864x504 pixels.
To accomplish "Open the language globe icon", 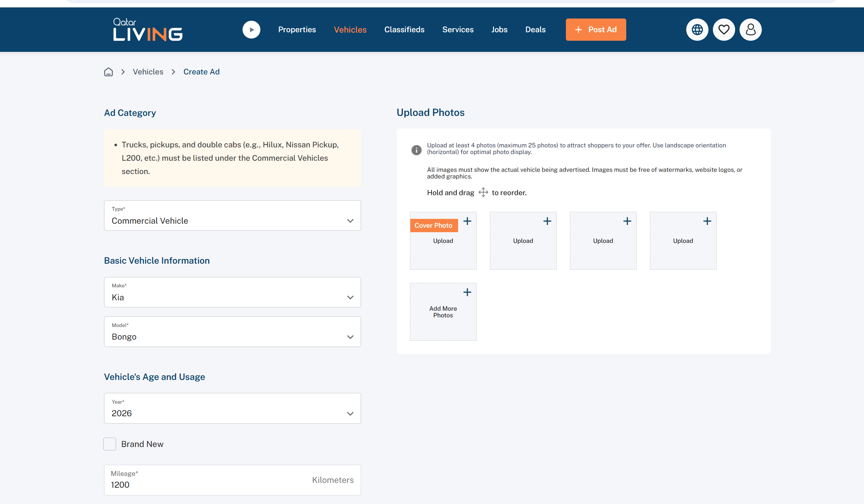I will point(697,30).
